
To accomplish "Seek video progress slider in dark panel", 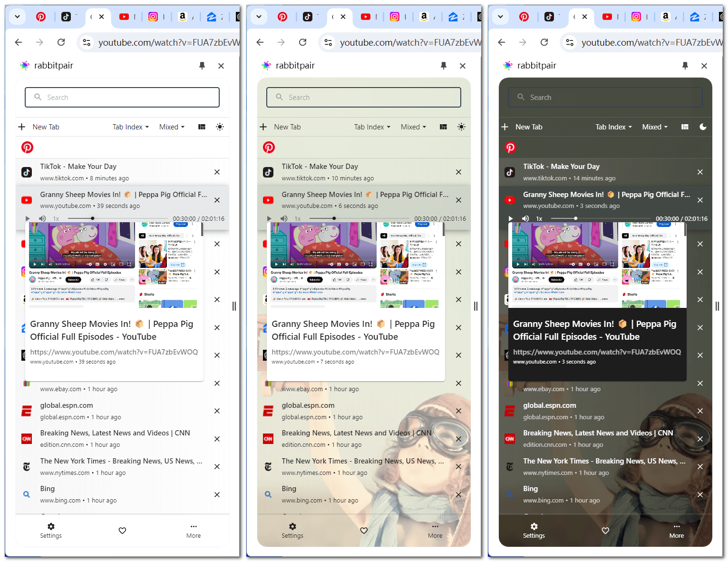I will click(x=601, y=218).
